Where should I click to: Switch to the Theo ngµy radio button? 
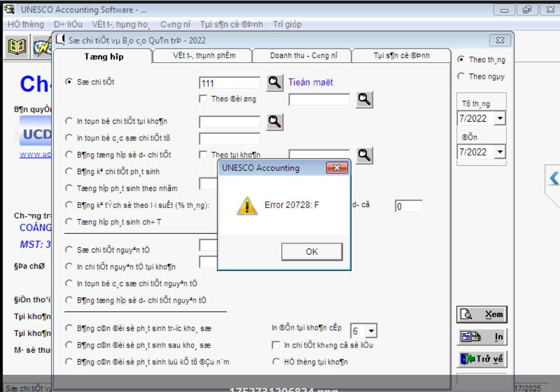(461, 76)
